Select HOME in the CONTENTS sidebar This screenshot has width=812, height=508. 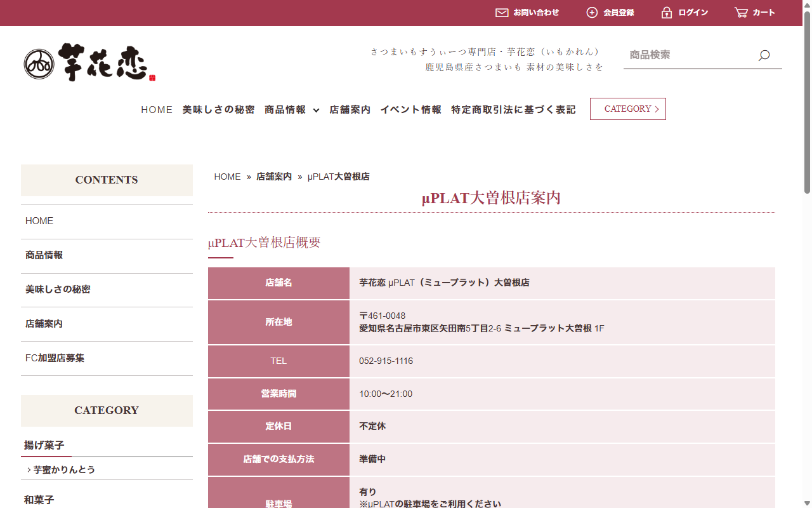click(107, 221)
